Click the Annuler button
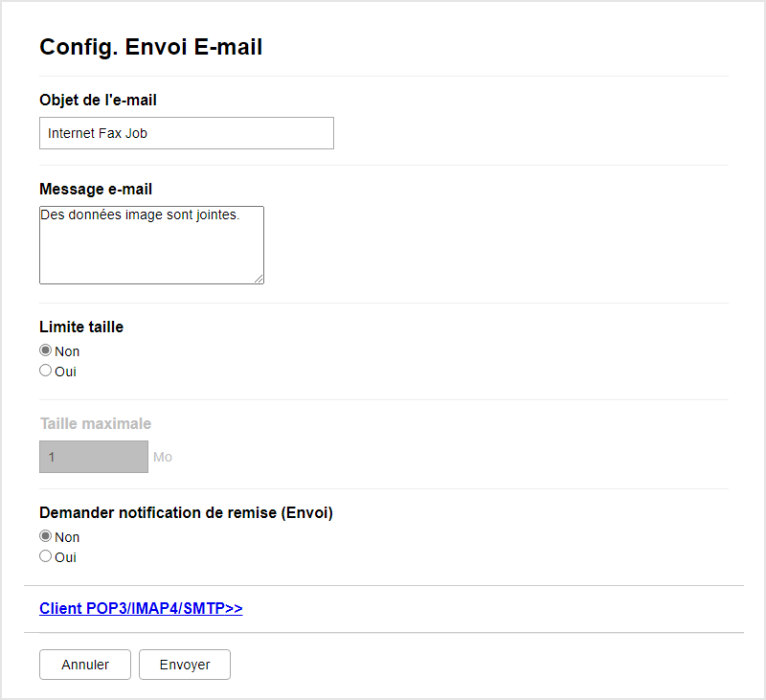This screenshot has height=700, width=766. 85,665
